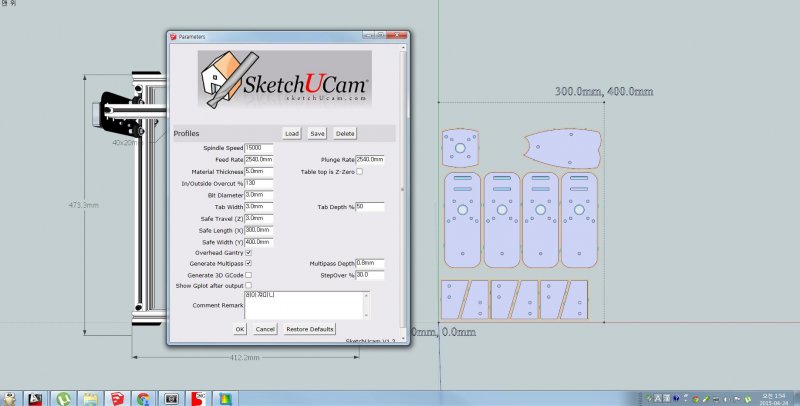Open the notepad icon in the taskbar
This screenshot has width=800, height=406.
pyautogui.click(x=89, y=397)
